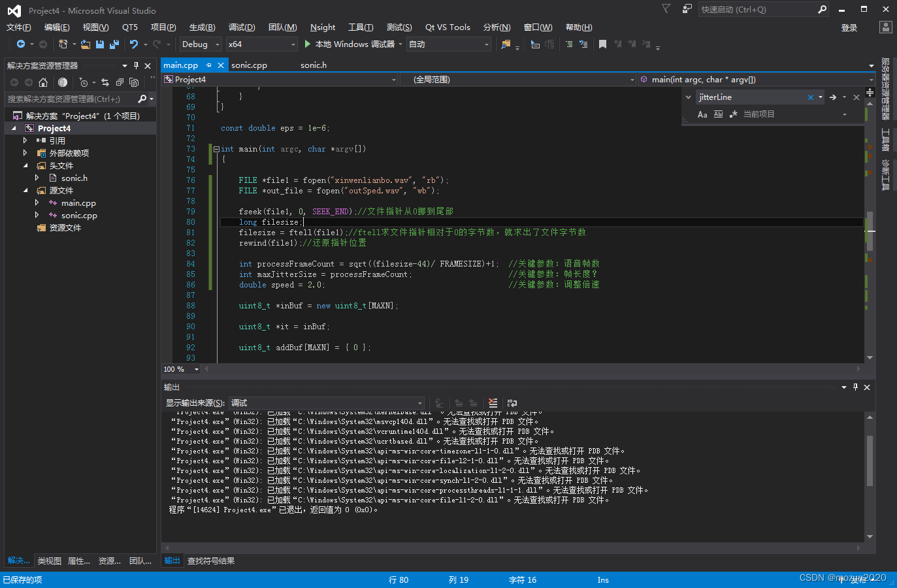Click the Open File folder icon
Image resolution: width=897 pixels, height=588 pixels.
click(86, 44)
